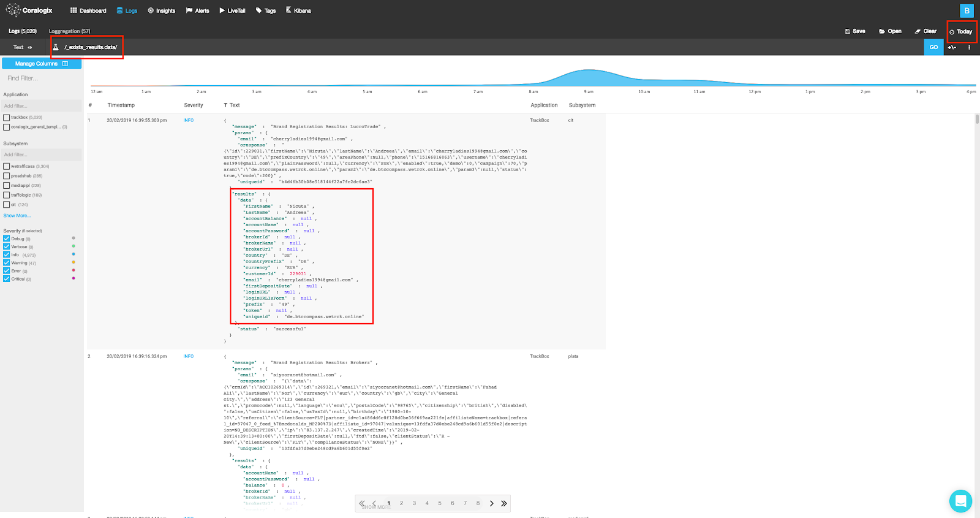Uncheck the Warning severity filter
The height and width of the screenshot is (518, 980).
(x=7, y=263)
